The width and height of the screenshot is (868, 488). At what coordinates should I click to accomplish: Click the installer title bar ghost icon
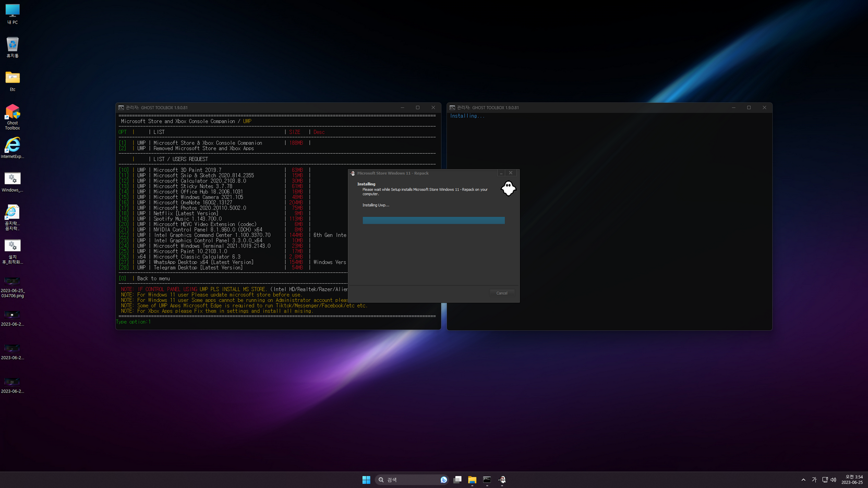(353, 173)
